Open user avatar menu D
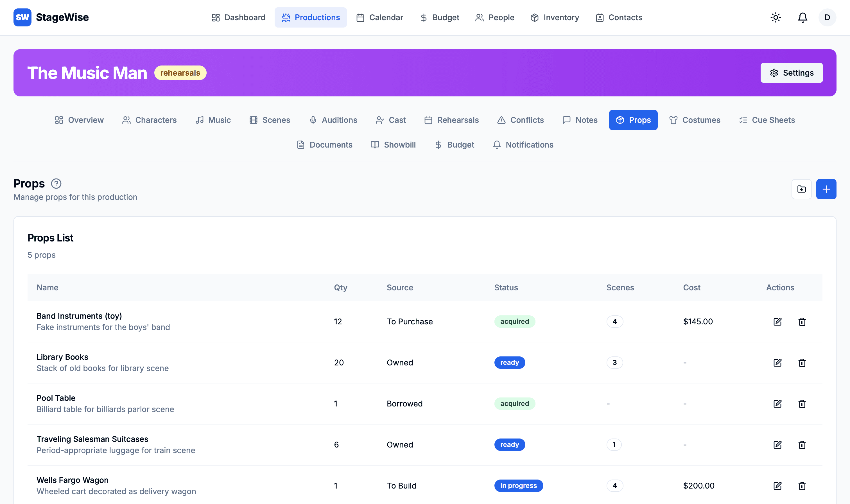 [827, 17]
